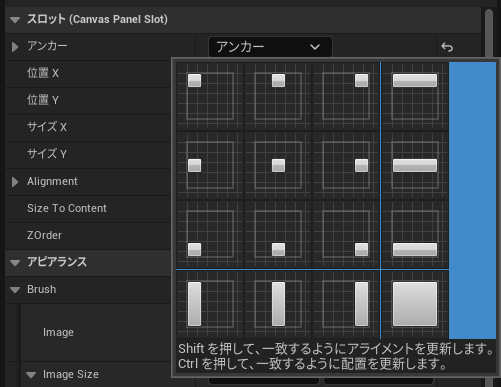Collapse the スロット (Canvas Panel Slot) section
Screen dimensions: 501x387
coord(15,20)
